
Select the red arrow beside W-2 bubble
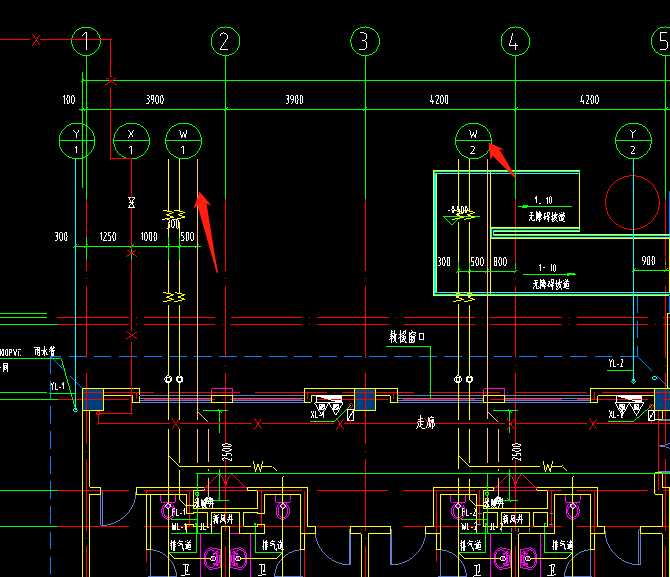tap(502, 158)
